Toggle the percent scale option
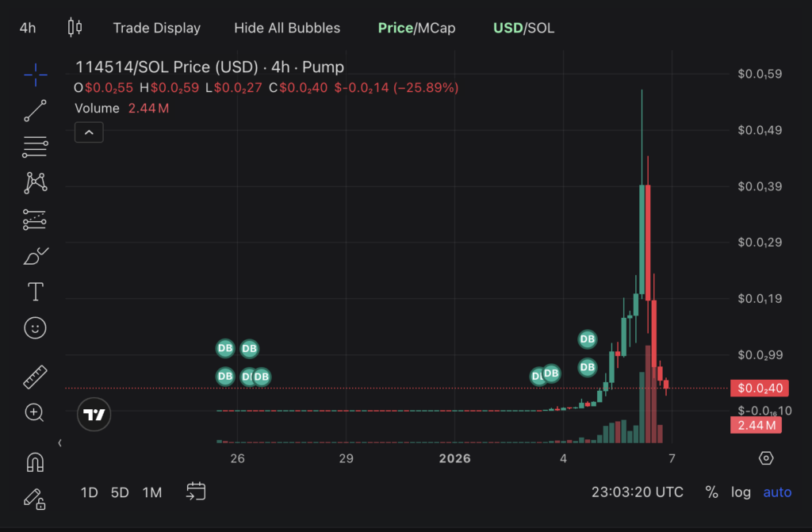812x532 pixels. click(x=711, y=492)
